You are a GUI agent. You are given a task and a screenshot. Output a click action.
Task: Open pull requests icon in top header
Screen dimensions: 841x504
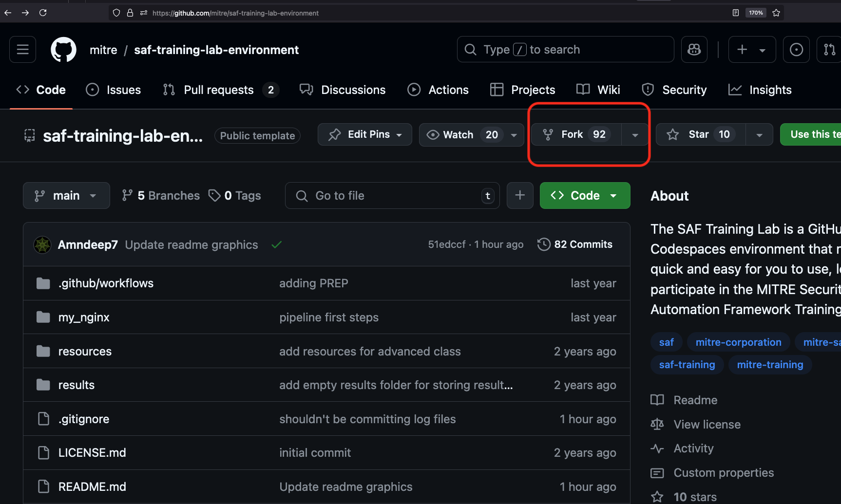829,50
